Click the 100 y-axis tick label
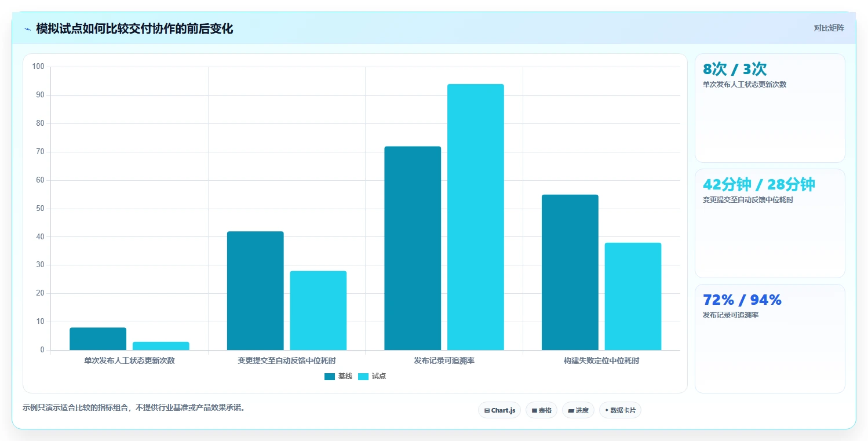 [38, 67]
